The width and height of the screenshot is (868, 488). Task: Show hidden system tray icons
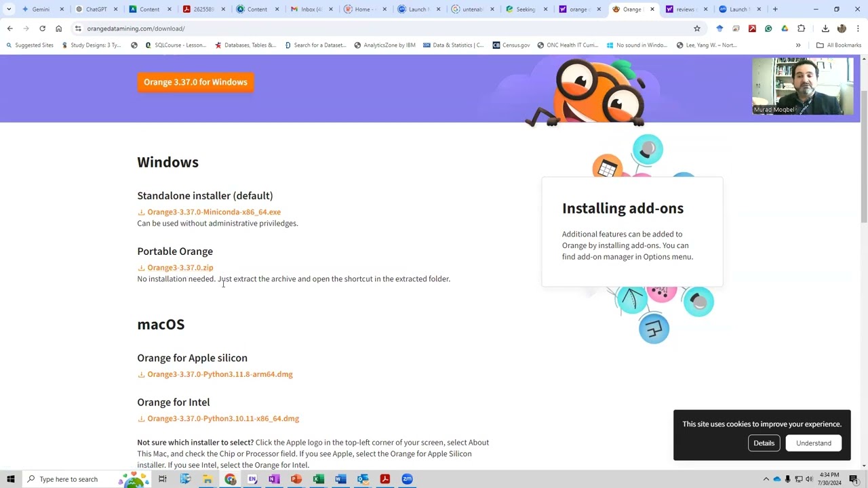[x=766, y=479]
